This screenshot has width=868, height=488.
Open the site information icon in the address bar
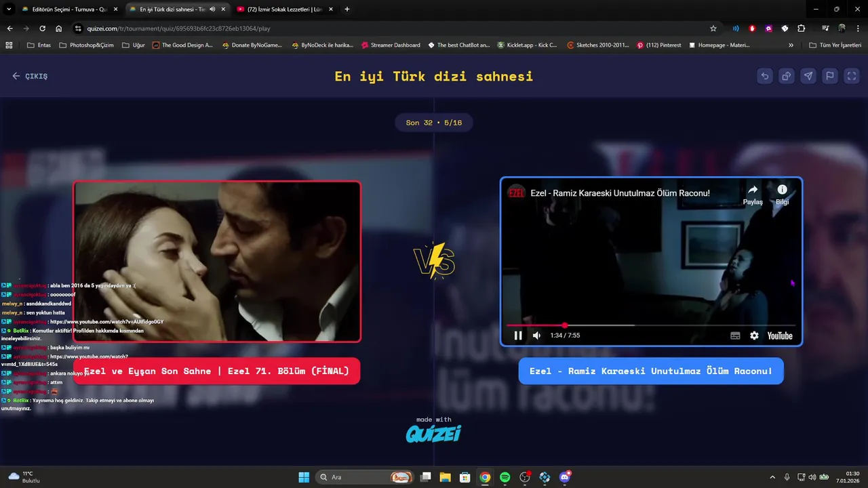click(x=78, y=28)
